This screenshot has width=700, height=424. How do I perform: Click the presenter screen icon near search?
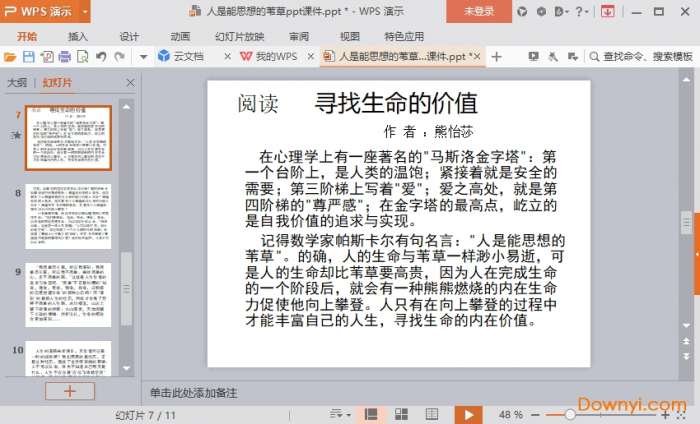pyautogui.click(x=533, y=57)
